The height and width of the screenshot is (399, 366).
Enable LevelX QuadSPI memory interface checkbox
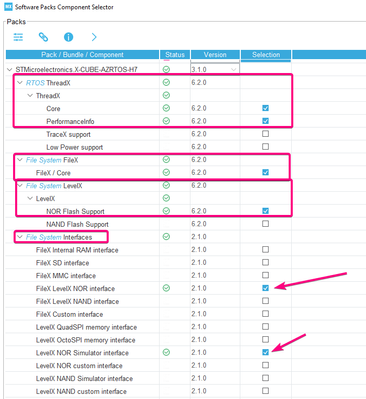[265, 326]
